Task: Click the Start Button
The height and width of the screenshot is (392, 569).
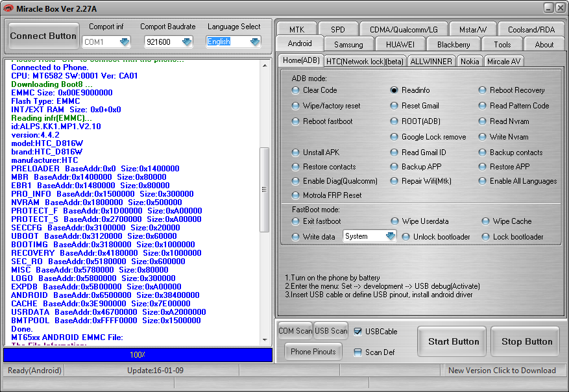Action: point(452,341)
